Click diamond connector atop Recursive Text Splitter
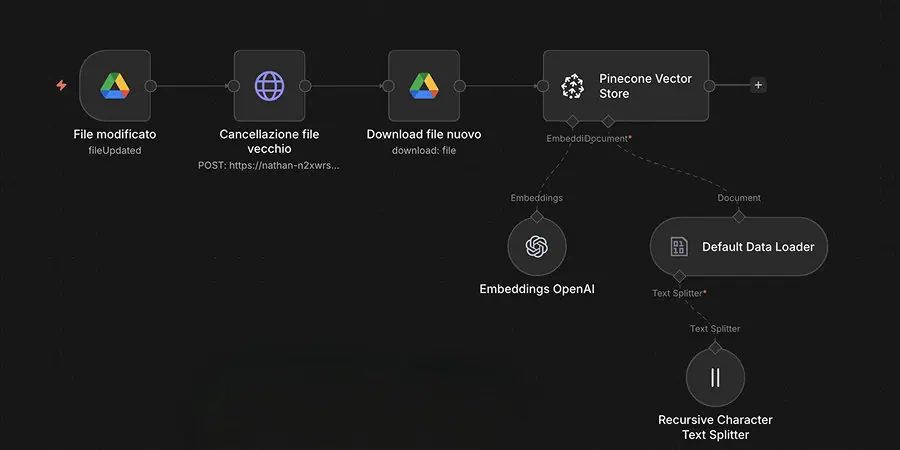 715,348
